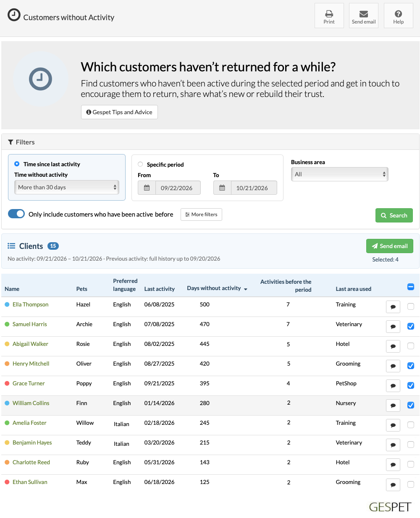The width and height of the screenshot is (420, 518).
Task: Open the message bubble for Ethan Sullivan
Action: coord(393,484)
